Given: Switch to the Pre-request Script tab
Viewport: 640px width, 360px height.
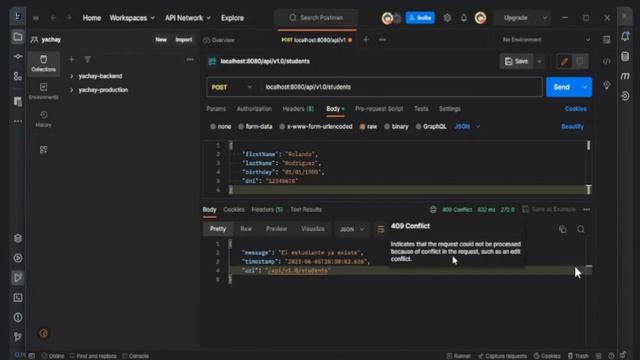Looking at the screenshot, I should pyautogui.click(x=379, y=109).
